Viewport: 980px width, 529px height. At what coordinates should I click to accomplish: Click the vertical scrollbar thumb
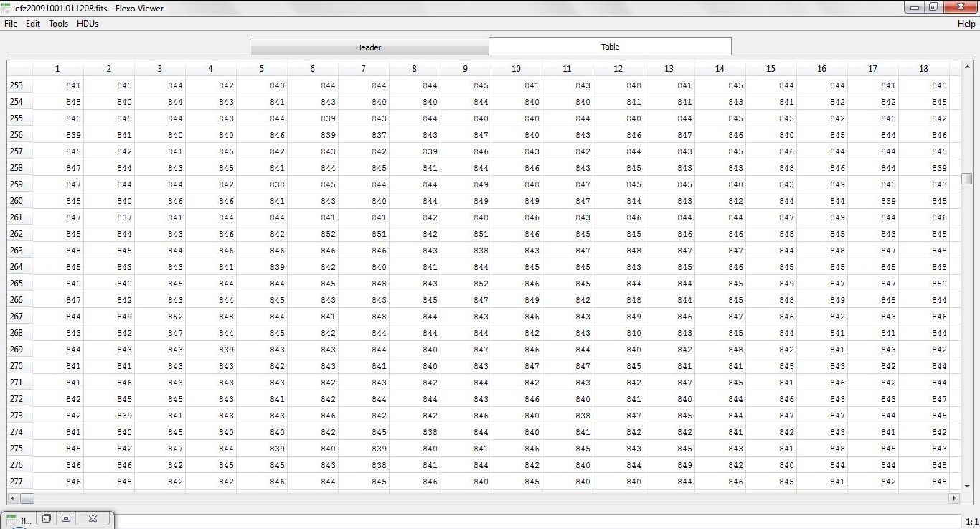click(x=967, y=179)
